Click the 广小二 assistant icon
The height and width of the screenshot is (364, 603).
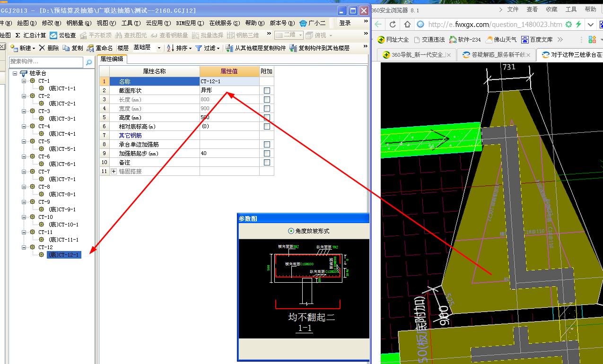pos(303,23)
